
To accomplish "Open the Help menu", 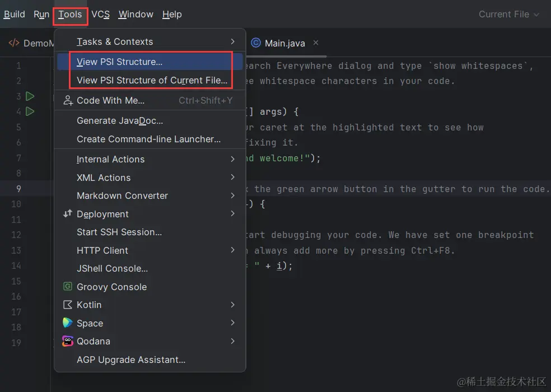I will tap(172, 15).
